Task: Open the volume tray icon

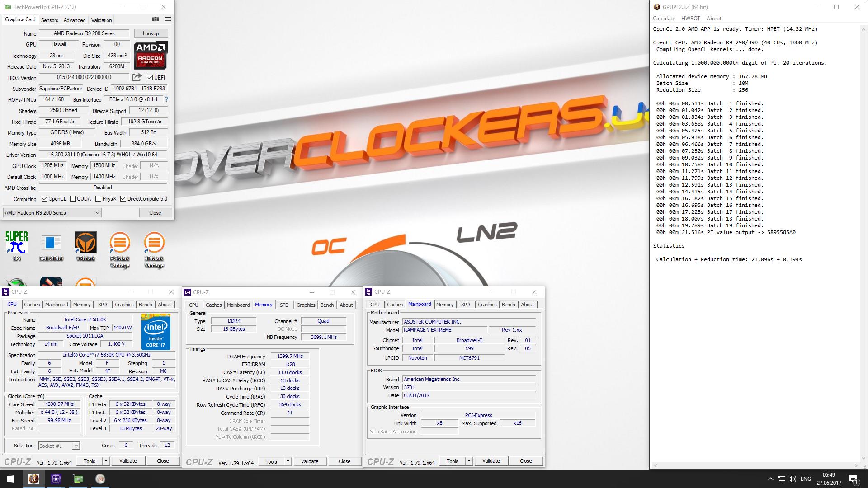Action: (x=793, y=479)
